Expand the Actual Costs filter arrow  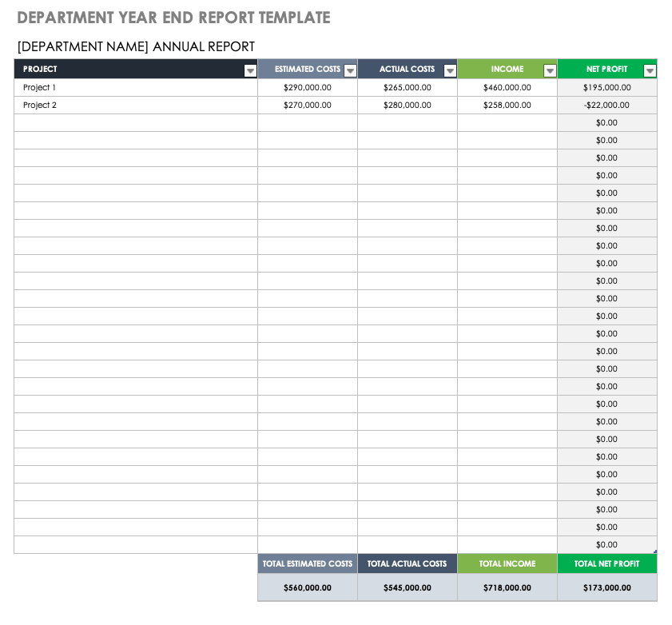450,70
